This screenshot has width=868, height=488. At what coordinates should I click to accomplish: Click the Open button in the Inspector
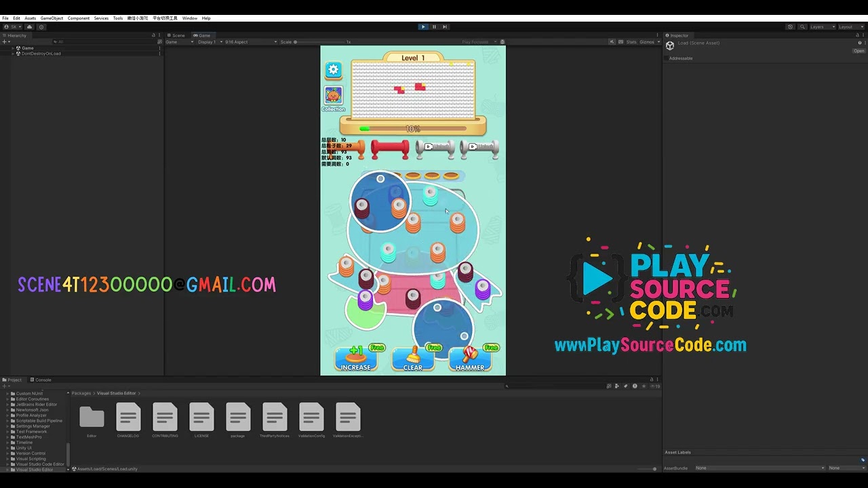click(x=859, y=51)
